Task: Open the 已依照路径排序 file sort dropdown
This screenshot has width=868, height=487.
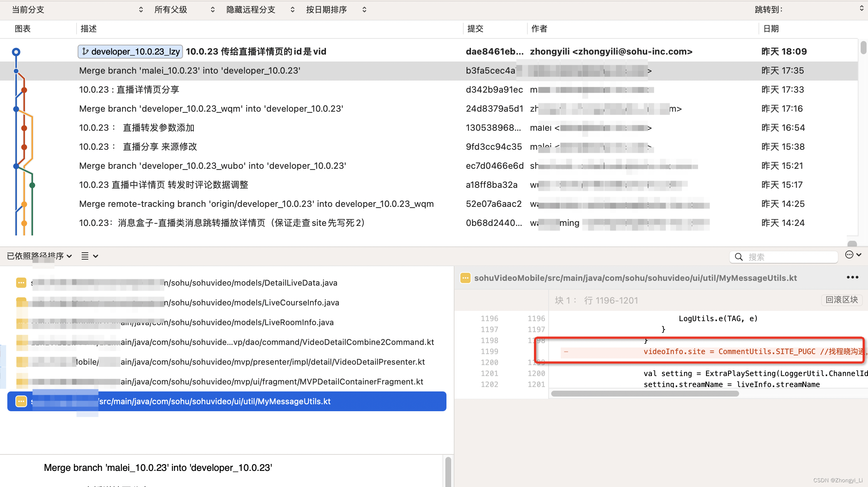Action: pyautogui.click(x=39, y=256)
